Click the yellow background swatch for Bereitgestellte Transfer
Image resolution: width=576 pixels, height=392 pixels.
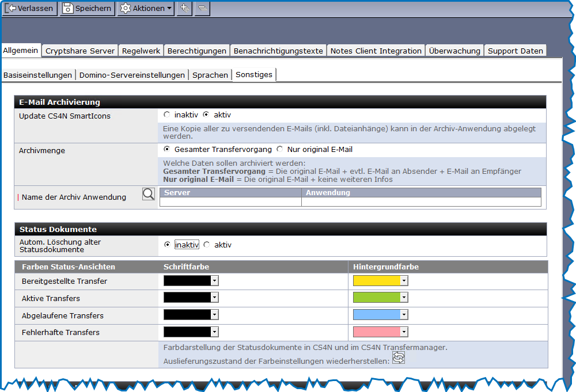[377, 281]
